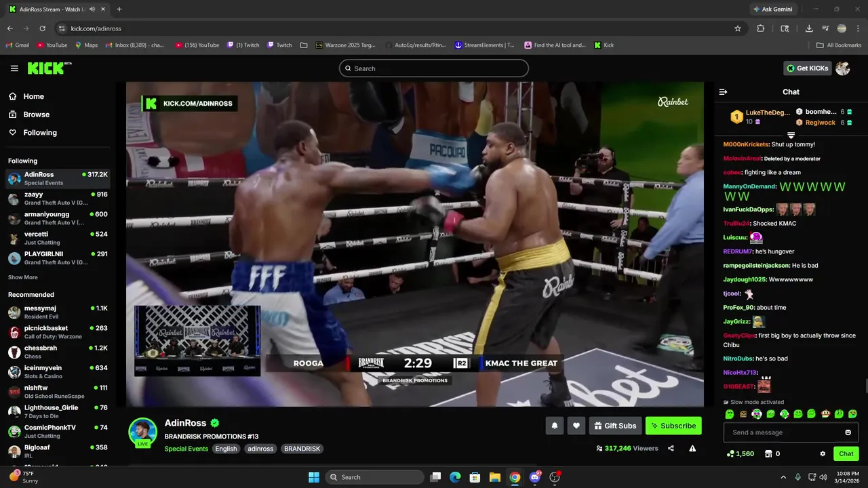Viewport: 868px width, 488px height.
Task: Insert red-capped character quick emote
Action: [x=825, y=413]
